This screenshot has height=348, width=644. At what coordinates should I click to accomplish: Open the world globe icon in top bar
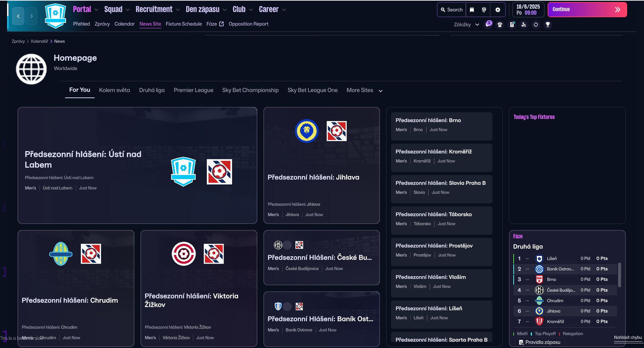coord(484,10)
